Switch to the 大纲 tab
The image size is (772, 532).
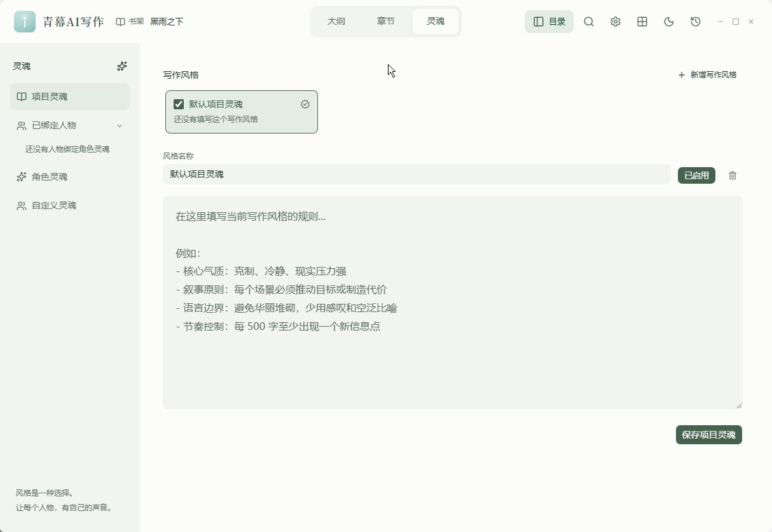(x=336, y=22)
